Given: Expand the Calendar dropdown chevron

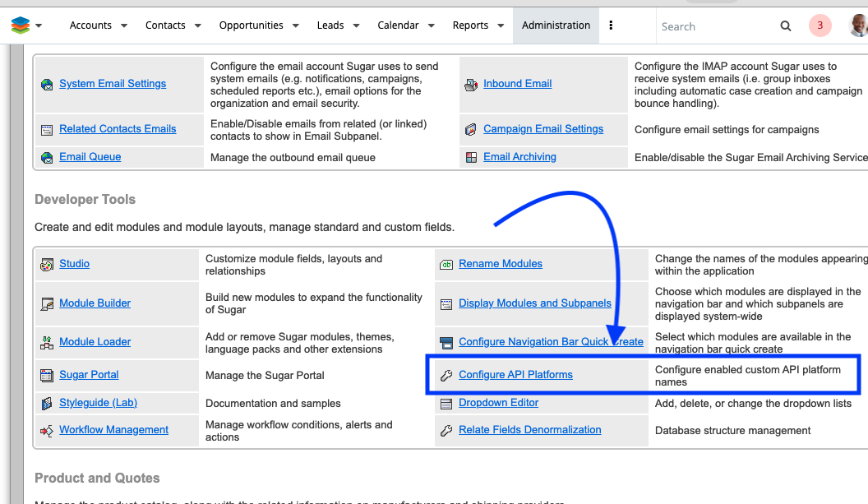Looking at the screenshot, I should 431,25.
